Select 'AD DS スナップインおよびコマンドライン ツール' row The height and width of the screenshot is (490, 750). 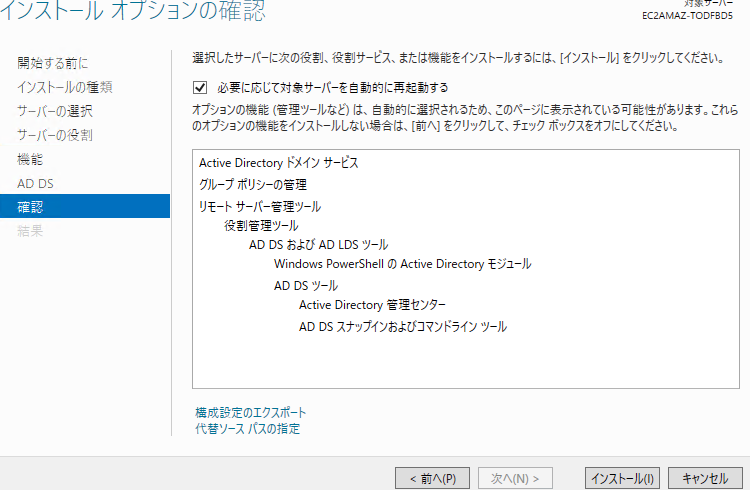(x=403, y=327)
